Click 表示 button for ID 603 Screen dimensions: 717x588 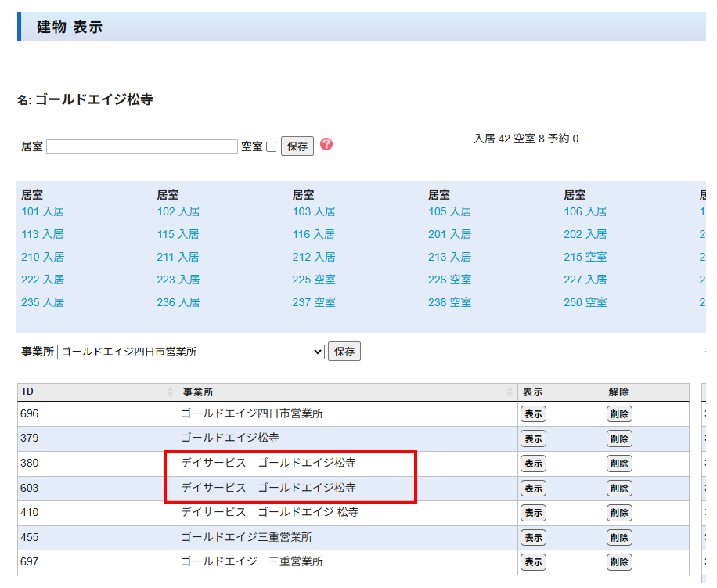pyautogui.click(x=533, y=489)
